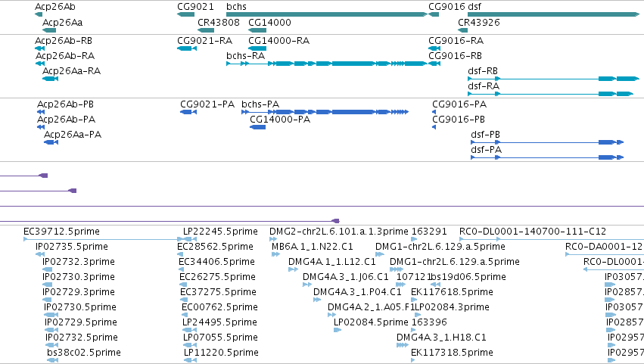Click the Acp26Ab-PA protein label
This screenshot has height=364, width=644.
click(66, 119)
